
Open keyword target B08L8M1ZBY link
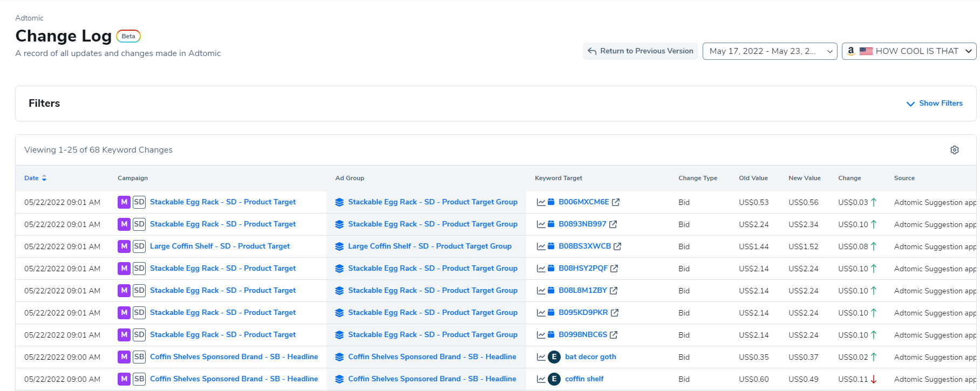click(582, 291)
